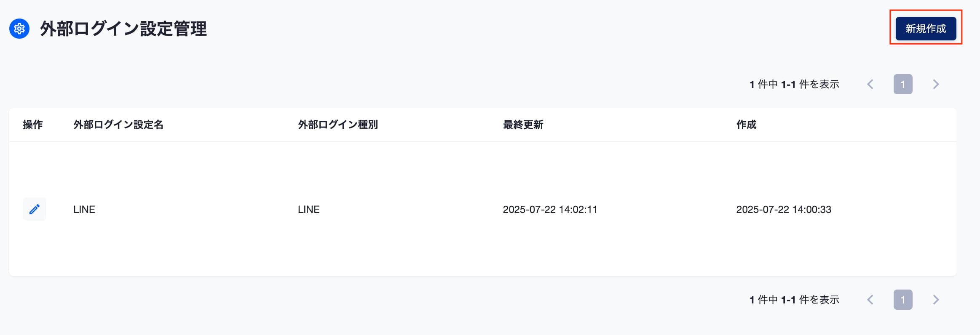Click the 最終更新 column header

[x=523, y=125]
